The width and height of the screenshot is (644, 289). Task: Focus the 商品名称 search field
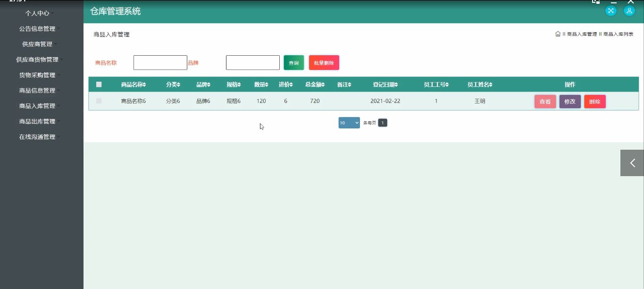tap(160, 63)
